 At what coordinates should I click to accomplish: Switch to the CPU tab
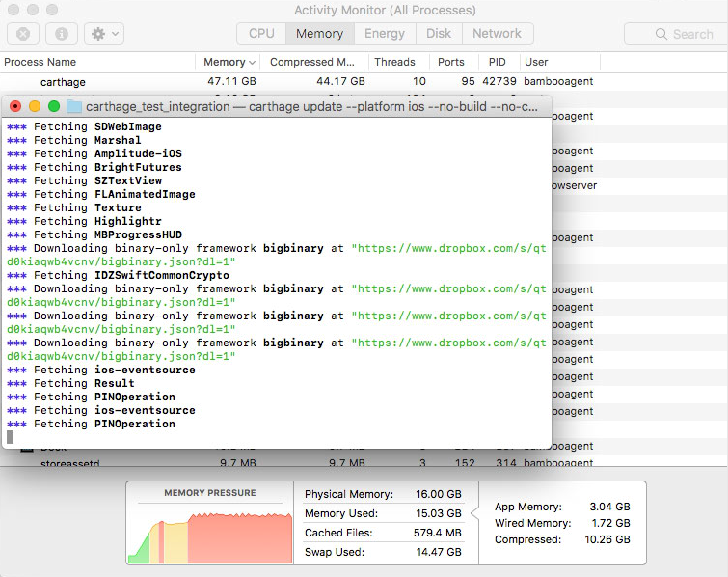261,34
